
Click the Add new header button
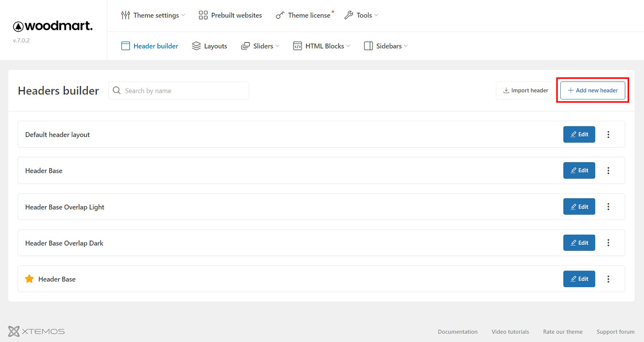coord(592,91)
